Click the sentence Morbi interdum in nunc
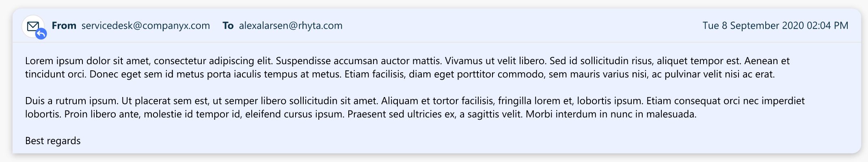868x162 pixels. [x=611, y=114]
